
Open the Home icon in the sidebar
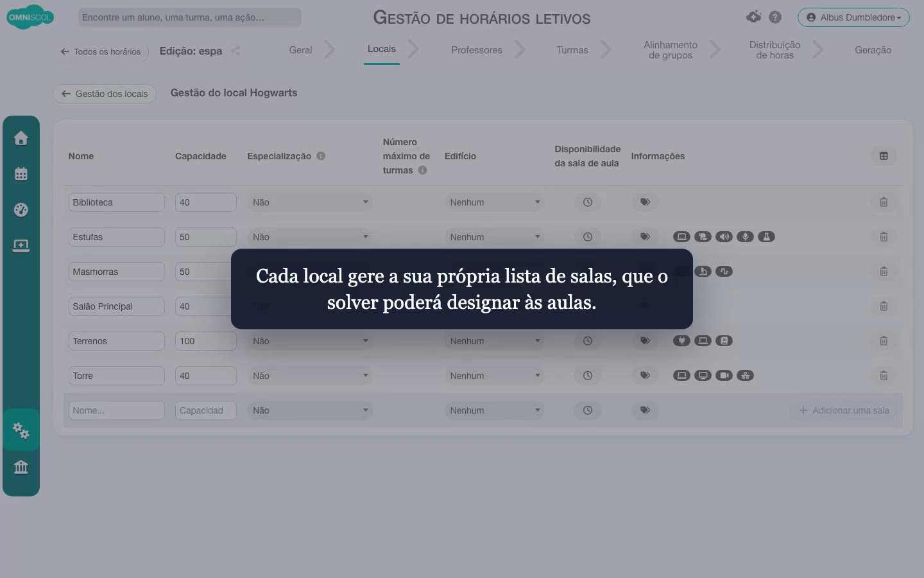[21, 138]
